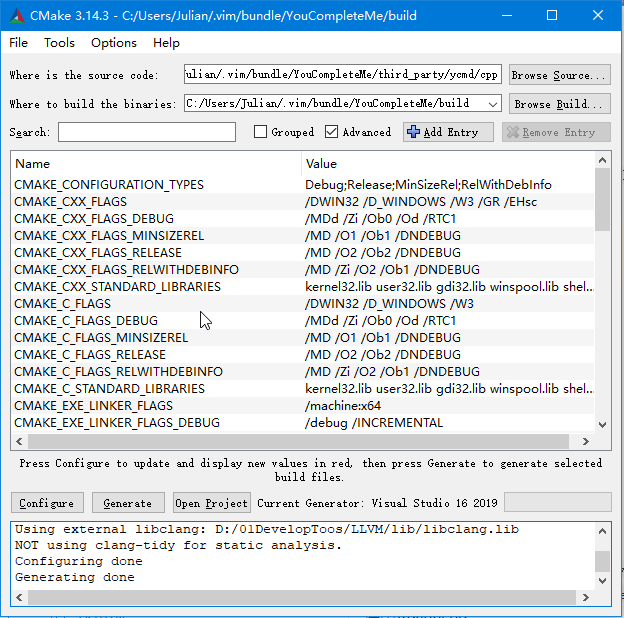Select the CMAKE_C_FLAGS_RELEASE entry
Screen dimensions: 624x618
coord(90,355)
